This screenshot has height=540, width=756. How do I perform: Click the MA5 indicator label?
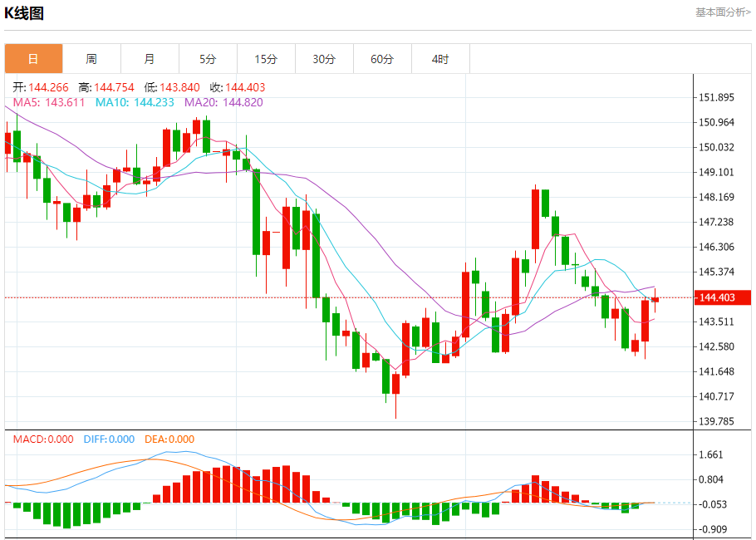[x=49, y=102]
